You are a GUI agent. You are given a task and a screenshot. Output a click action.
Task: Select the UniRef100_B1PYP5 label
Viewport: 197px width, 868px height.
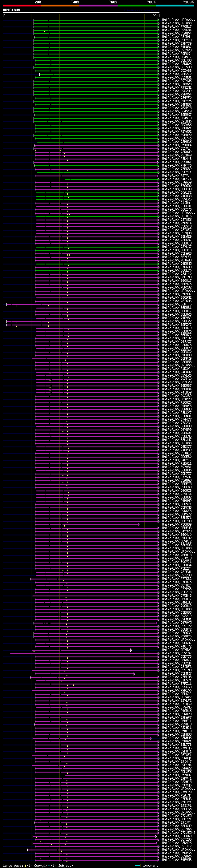[177, 101]
